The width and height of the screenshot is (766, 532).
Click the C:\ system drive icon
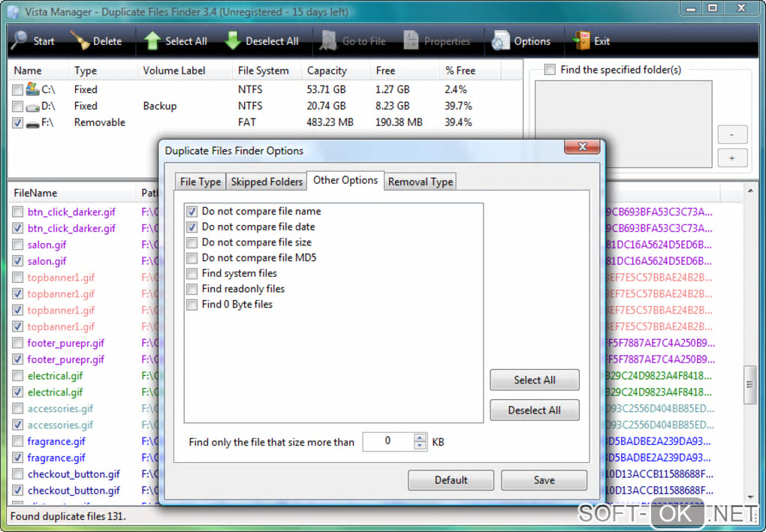tap(33, 89)
